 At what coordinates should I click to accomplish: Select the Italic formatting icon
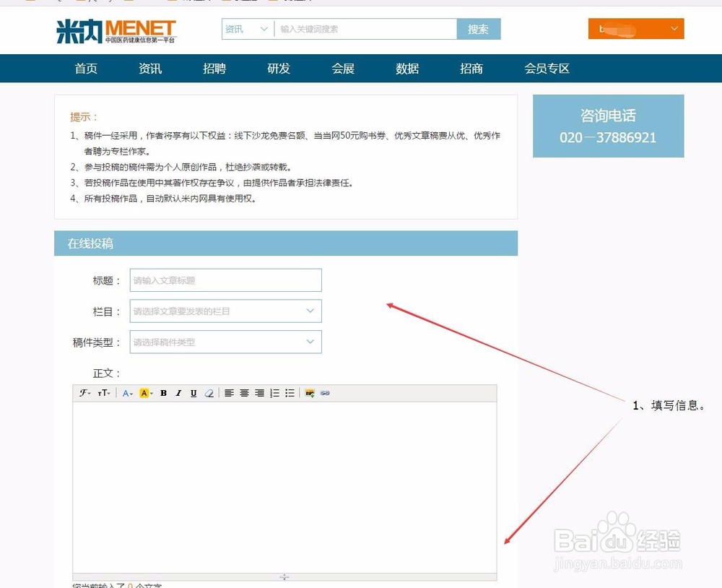tap(178, 393)
